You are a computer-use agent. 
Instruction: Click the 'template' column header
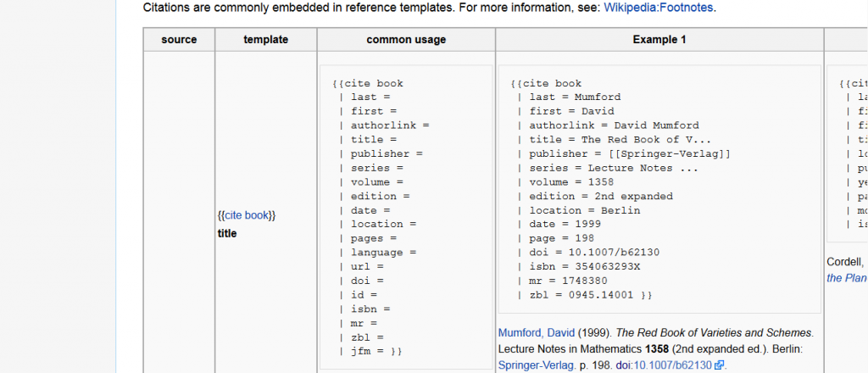[265, 40]
